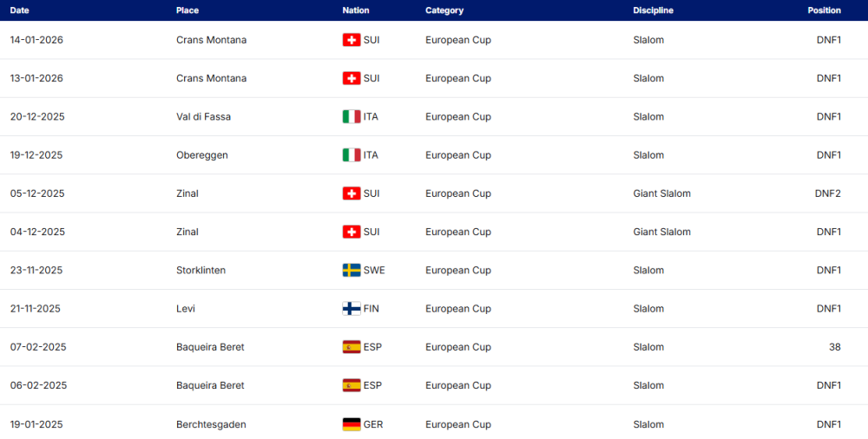The height and width of the screenshot is (439, 868).
Task: Click the Giant Slalom entry dated 04-12-2025
Action: [x=661, y=232]
